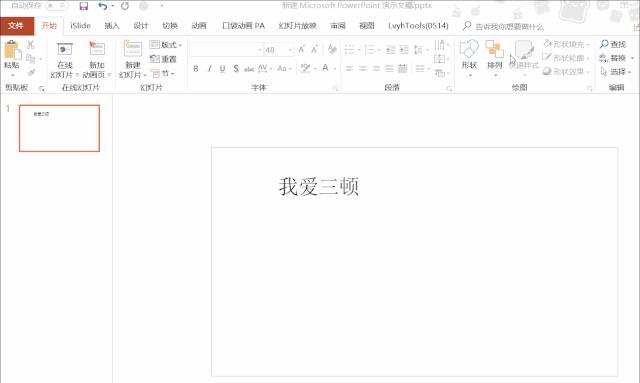Toggle Italic formatting
This screenshot has height=383, width=640.
209,69
